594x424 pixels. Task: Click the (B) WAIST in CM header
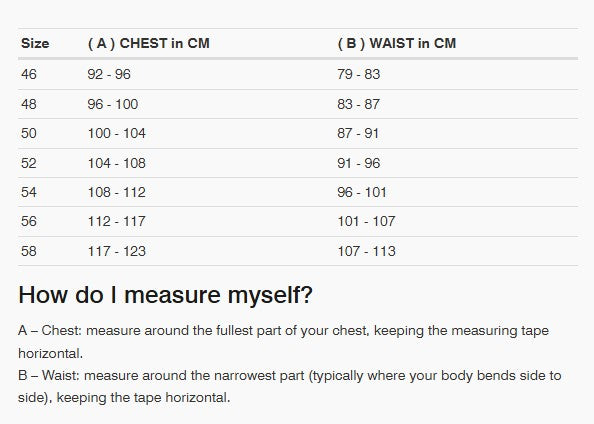[x=397, y=43]
